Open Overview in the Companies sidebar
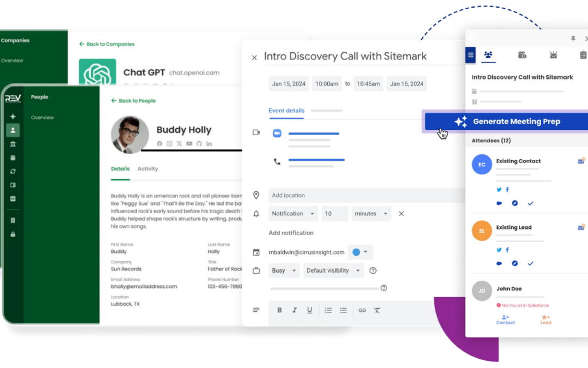This screenshot has width=588, height=368. point(12,61)
